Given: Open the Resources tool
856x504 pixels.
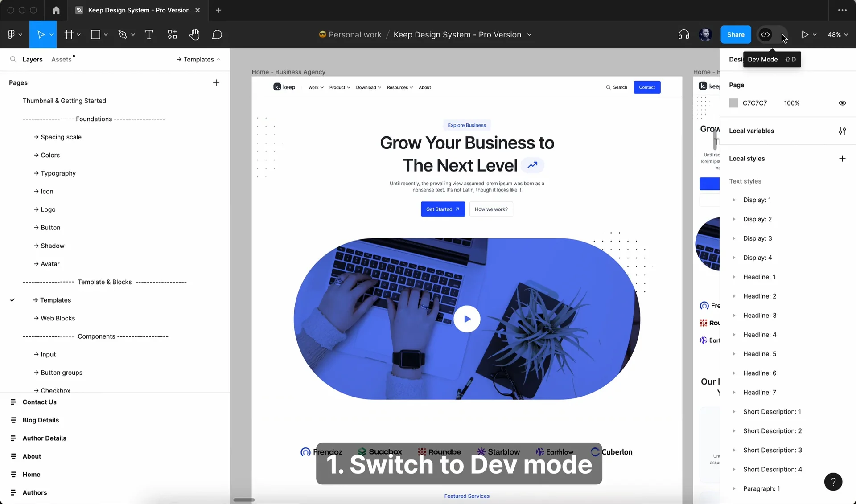Looking at the screenshot, I should 172,34.
